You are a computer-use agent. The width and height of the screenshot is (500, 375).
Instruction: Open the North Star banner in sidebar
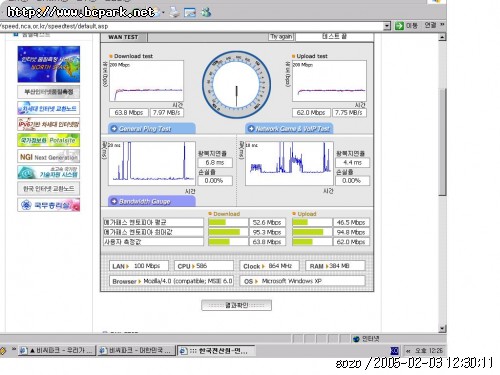pos(49,64)
